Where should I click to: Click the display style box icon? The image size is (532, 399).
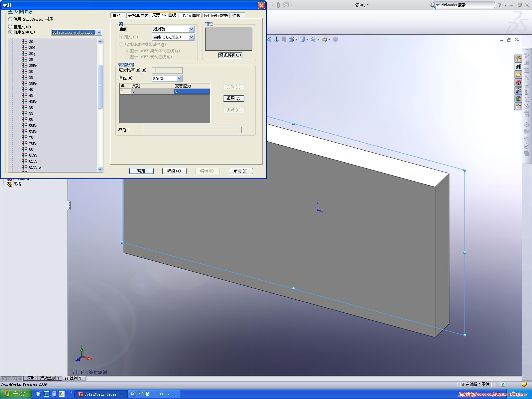302,39
